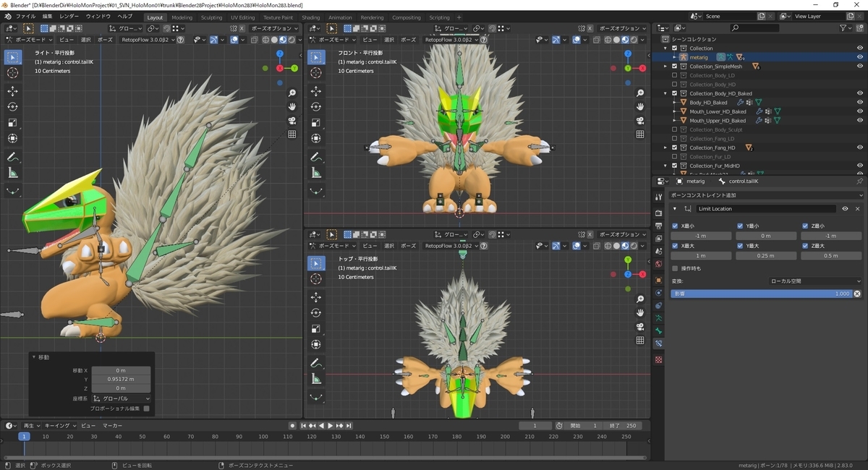Click the pin icon in Properties editor

coord(859,181)
